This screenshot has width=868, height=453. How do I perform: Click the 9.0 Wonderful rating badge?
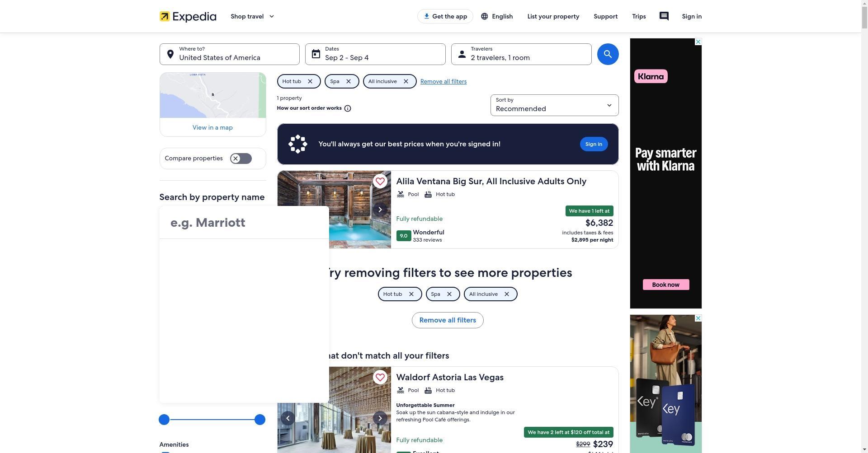click(404, 236)
